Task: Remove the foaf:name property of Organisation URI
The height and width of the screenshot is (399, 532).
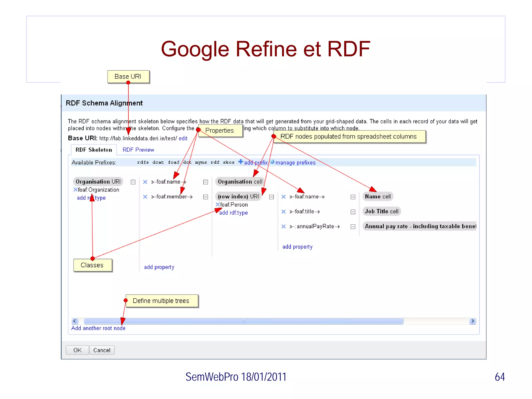Action: coord(145,182)
